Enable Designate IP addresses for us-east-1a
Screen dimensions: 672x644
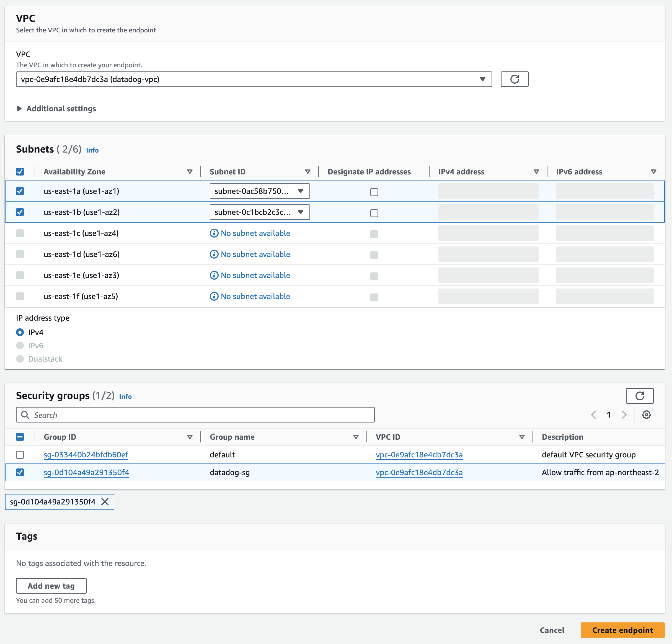[374, 192]
